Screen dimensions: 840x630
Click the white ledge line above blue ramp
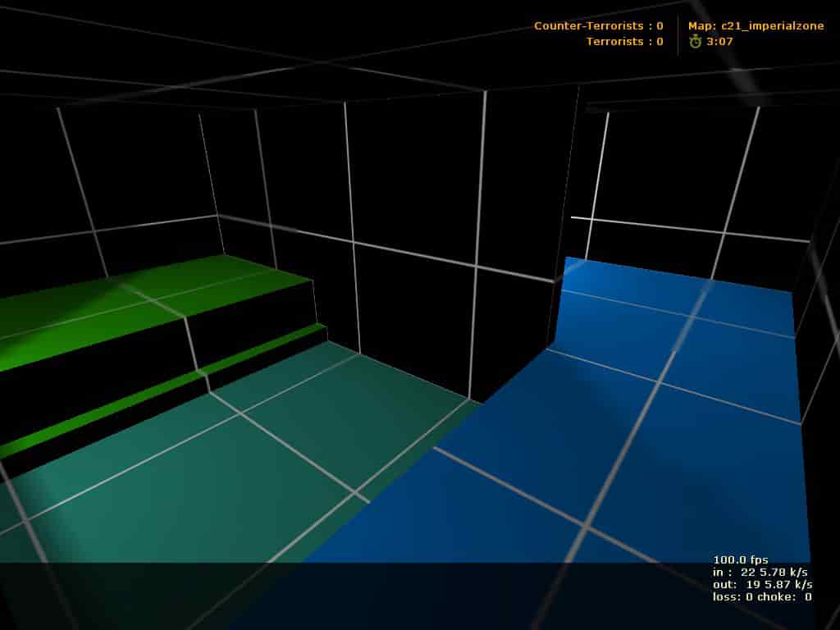[x=690, y=230]
